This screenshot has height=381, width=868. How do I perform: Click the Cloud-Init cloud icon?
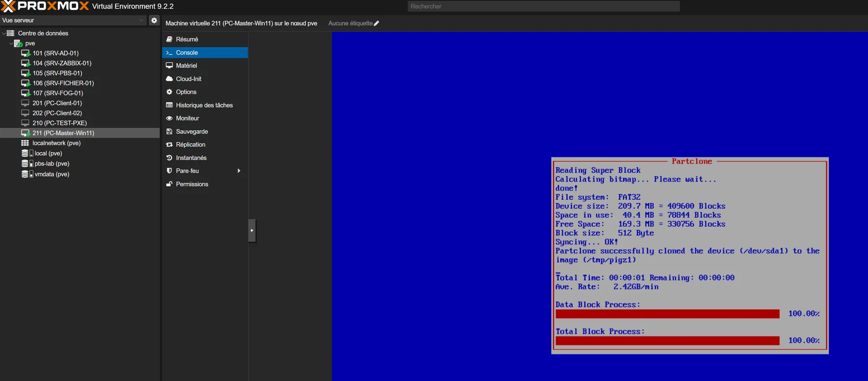(x=169, y=79)
